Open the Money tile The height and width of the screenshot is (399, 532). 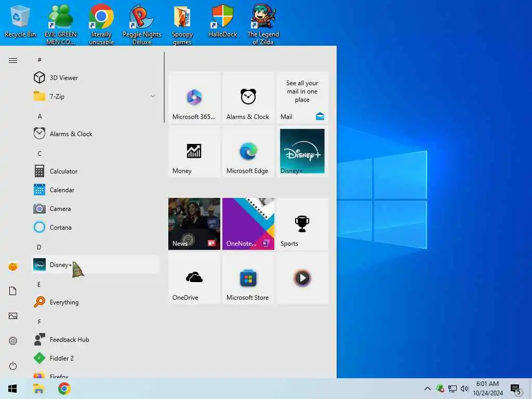[x=194, y=151]
